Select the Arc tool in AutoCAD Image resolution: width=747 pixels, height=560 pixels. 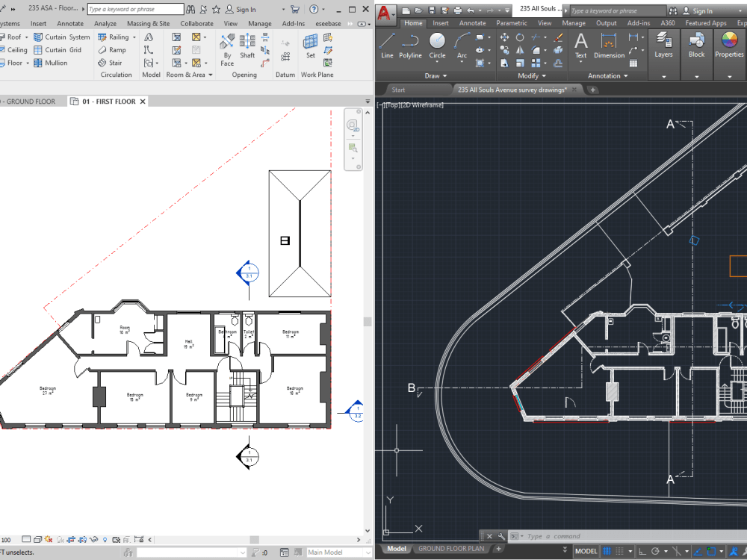462,46
